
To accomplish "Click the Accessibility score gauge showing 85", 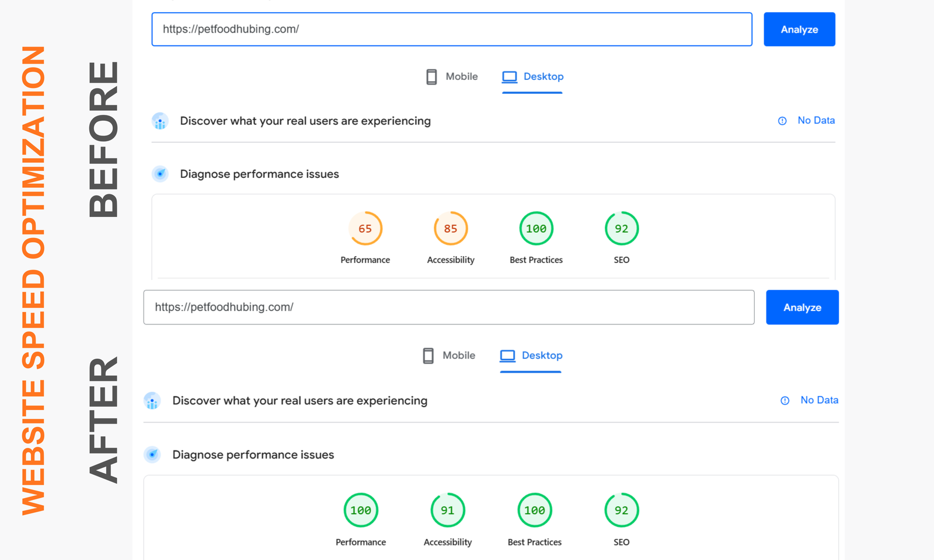I will pyautogui.click(x=450, y=229).
